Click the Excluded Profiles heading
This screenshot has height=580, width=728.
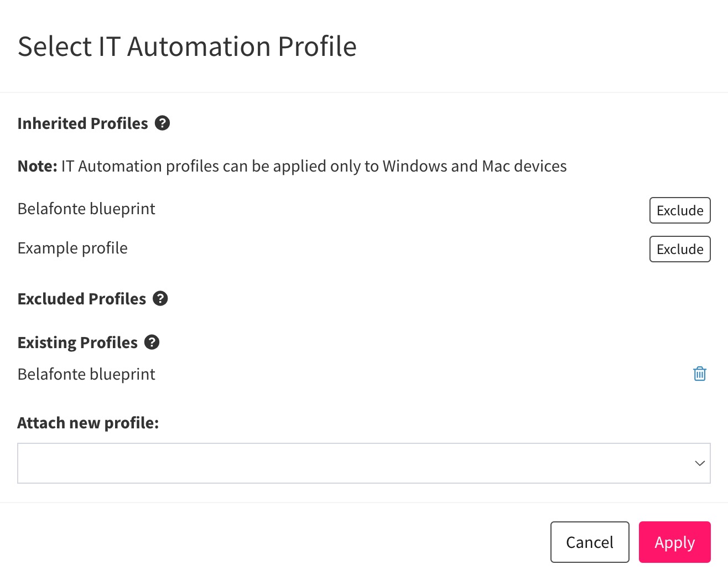82,299
